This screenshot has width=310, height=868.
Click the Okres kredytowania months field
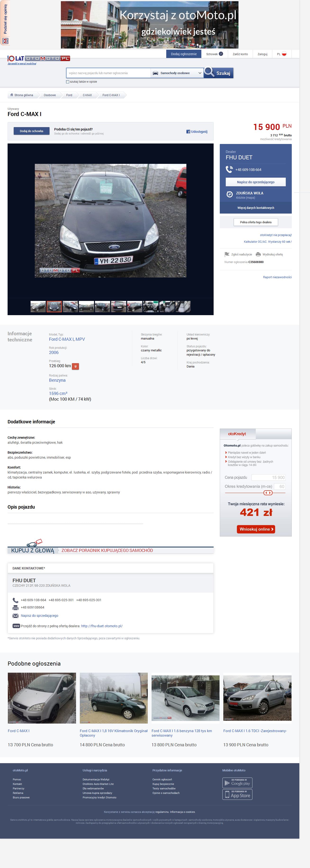[x=280, y=486]
